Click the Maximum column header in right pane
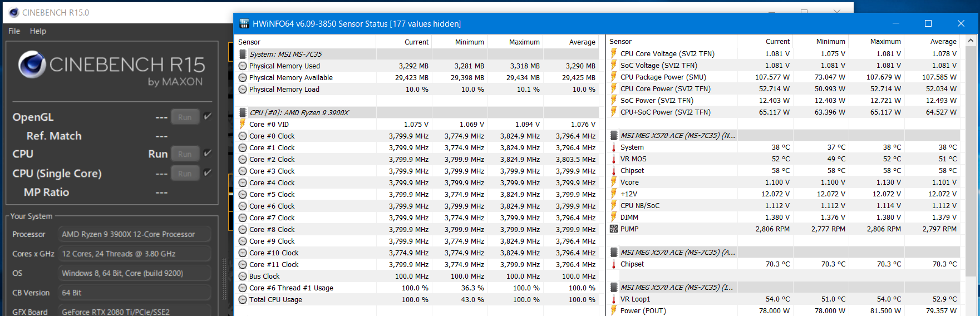Image resolution: width=980 pixels, height=316 pixels. tap(876, 41)
